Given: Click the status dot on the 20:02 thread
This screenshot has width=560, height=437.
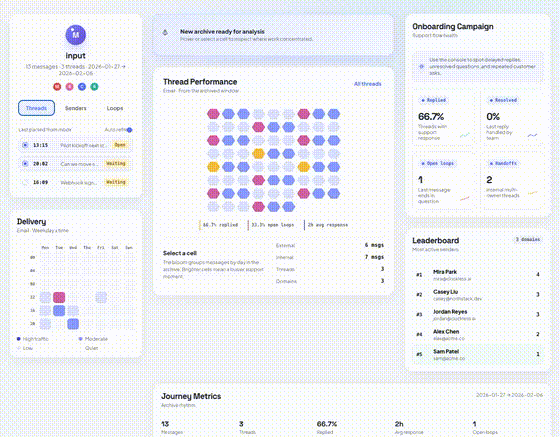Looking at the screenshot, I should (25, 164).
